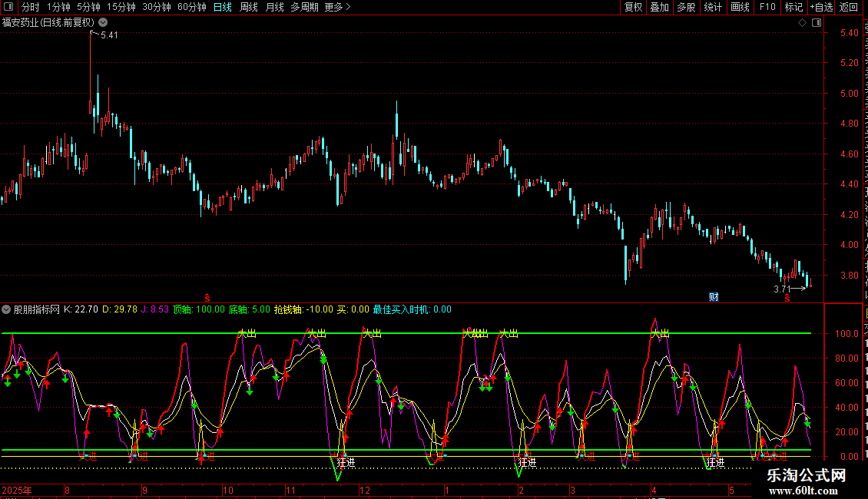Click the J: 8.53 indicator value
Screen dimensions: 868x499
pyautogui.click(x=155, y=310)
